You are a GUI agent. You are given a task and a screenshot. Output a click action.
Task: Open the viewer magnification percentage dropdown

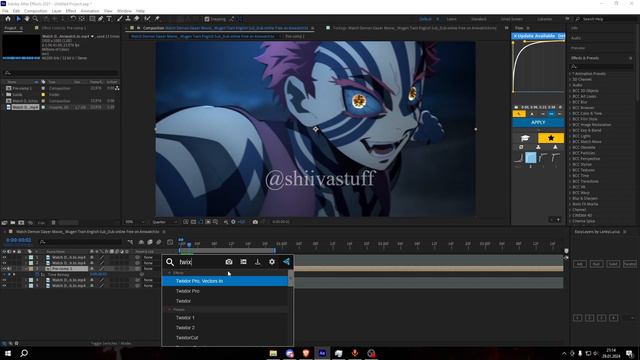click(135, 222)
